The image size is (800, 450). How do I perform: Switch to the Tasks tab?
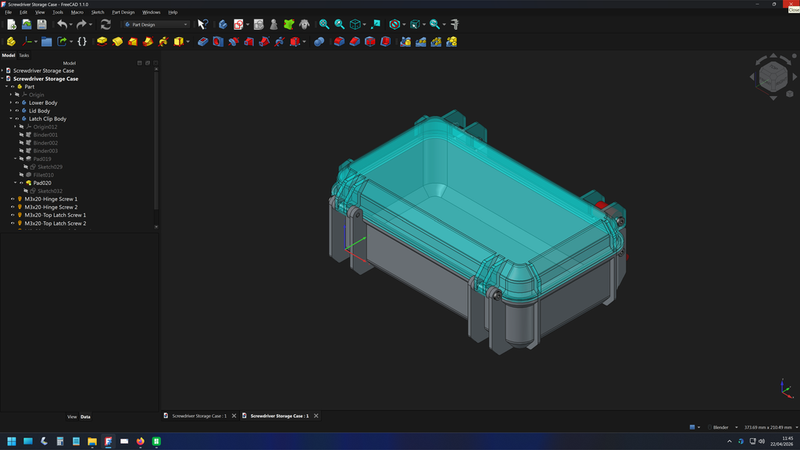pyautogui.click(x=24, y=55)
